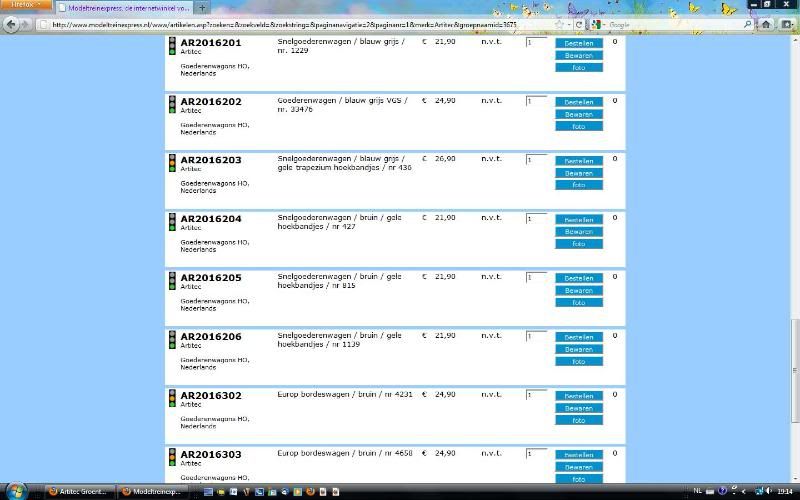Click Bestellen for article AR2016205
The width and height of the screenshot is (800, 500).
tap(579, 278)
